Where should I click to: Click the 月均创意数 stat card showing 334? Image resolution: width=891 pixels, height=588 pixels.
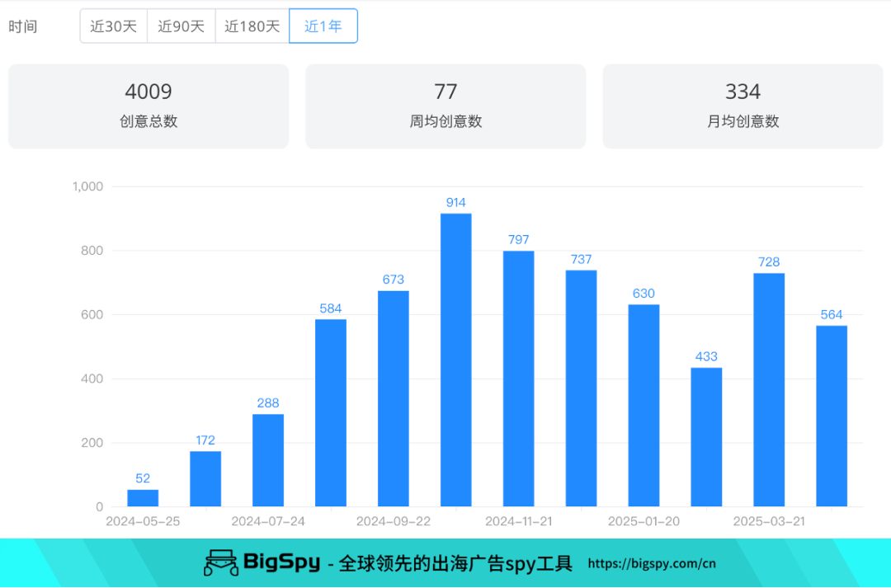tap(742, 106)
